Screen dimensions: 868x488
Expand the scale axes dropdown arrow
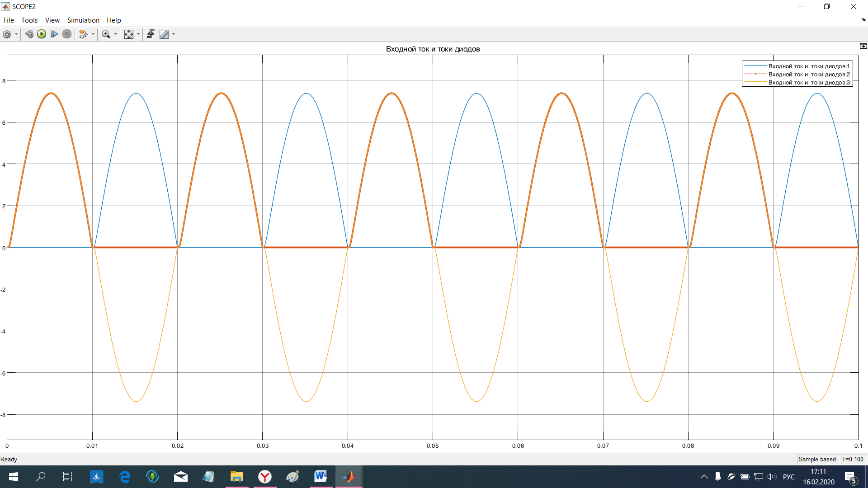pos(138,34)
